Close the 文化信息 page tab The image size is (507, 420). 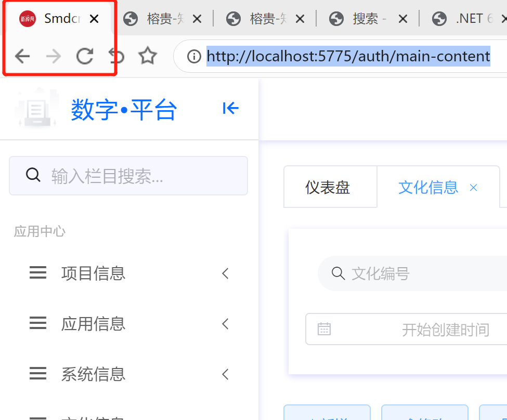(x=473, y=188)
